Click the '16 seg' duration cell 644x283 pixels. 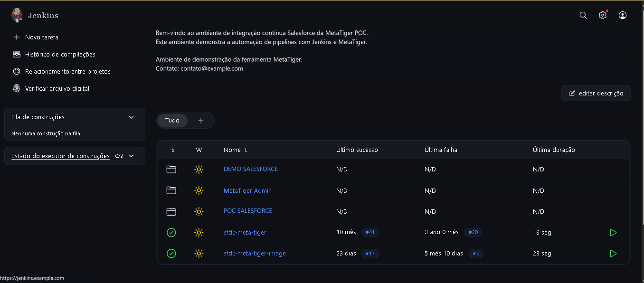coord(542,233)
